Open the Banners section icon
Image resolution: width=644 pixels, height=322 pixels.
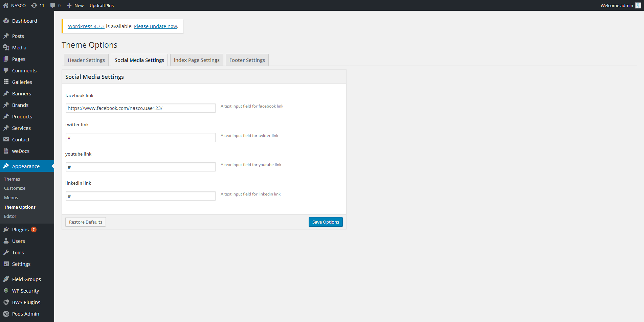(7, 93)
